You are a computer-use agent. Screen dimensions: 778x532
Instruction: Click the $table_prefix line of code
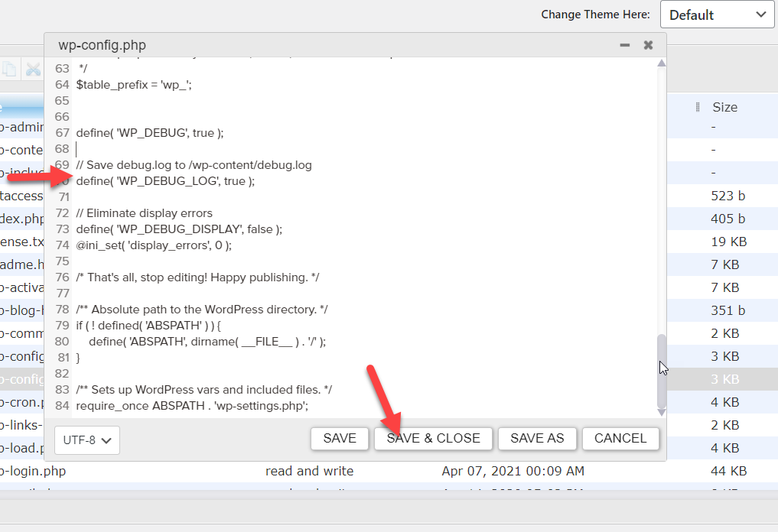(134, 85)
